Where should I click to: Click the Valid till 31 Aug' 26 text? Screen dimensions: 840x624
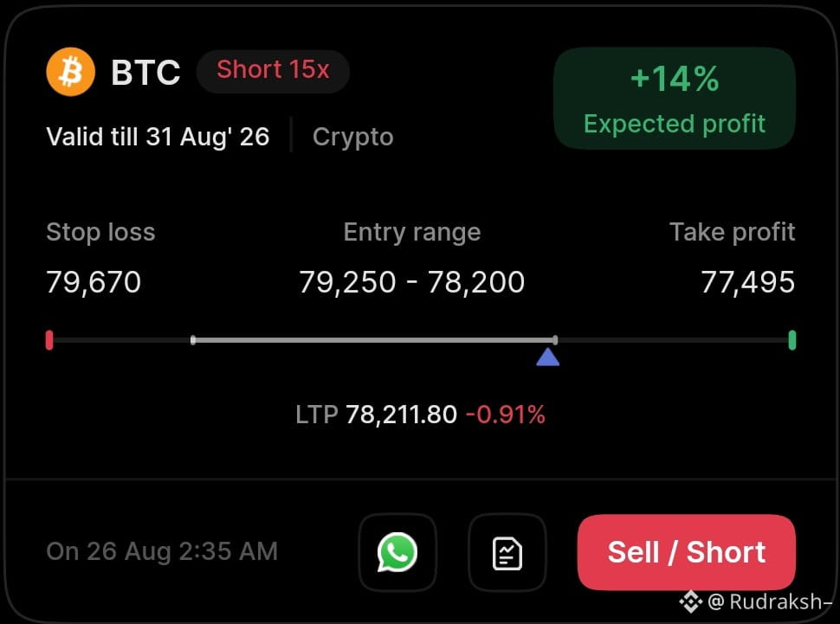pos(158,137)
